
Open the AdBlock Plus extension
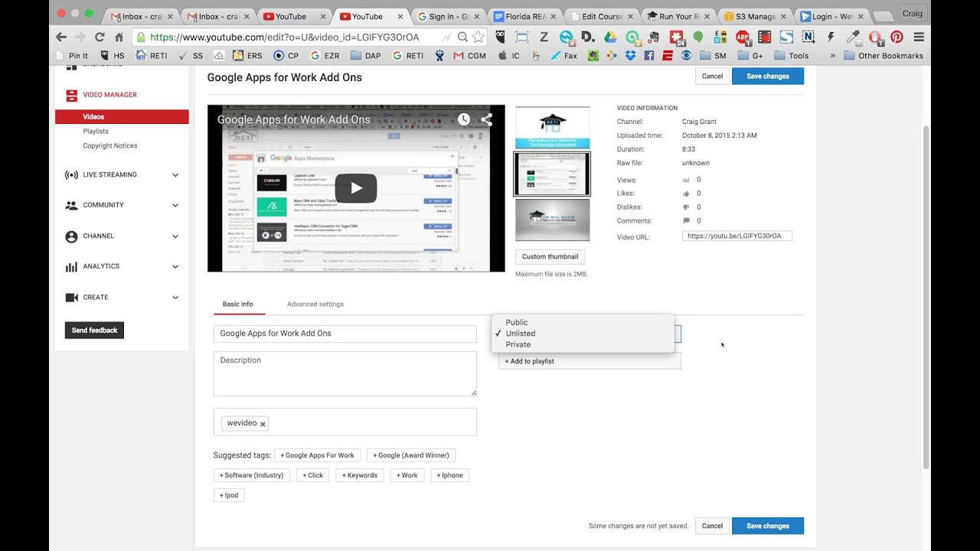point(742,37)
